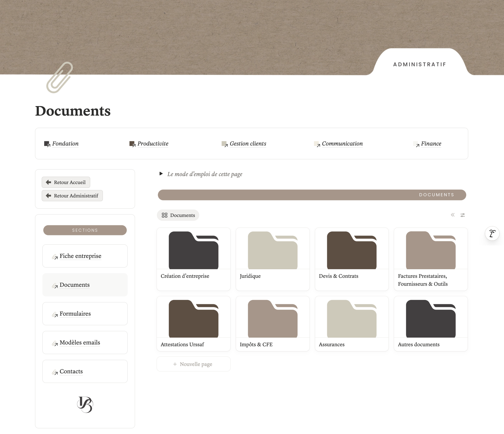Open the view settings sliders icon
The image size is (504, 434).
(463, 215)
